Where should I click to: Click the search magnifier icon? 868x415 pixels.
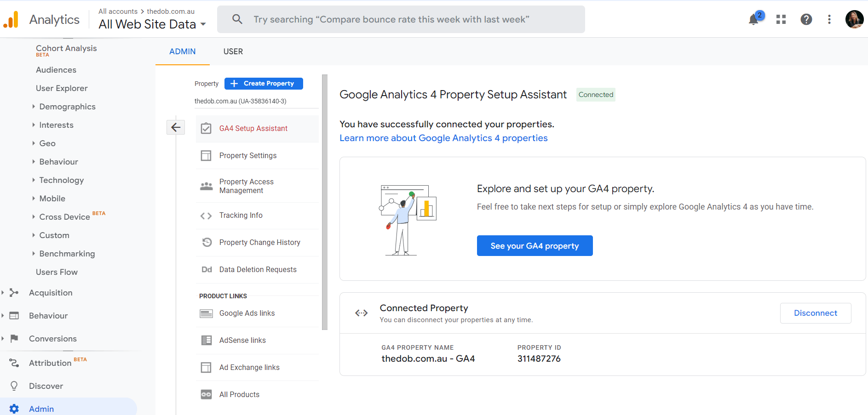[x=237, y=19]
